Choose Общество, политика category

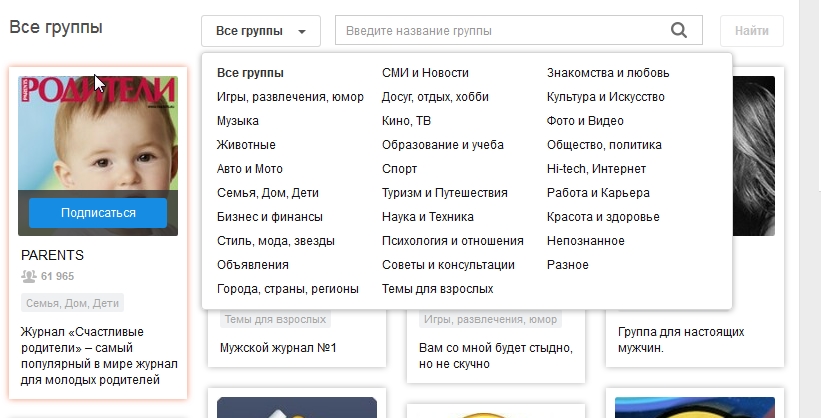point(604,145)
